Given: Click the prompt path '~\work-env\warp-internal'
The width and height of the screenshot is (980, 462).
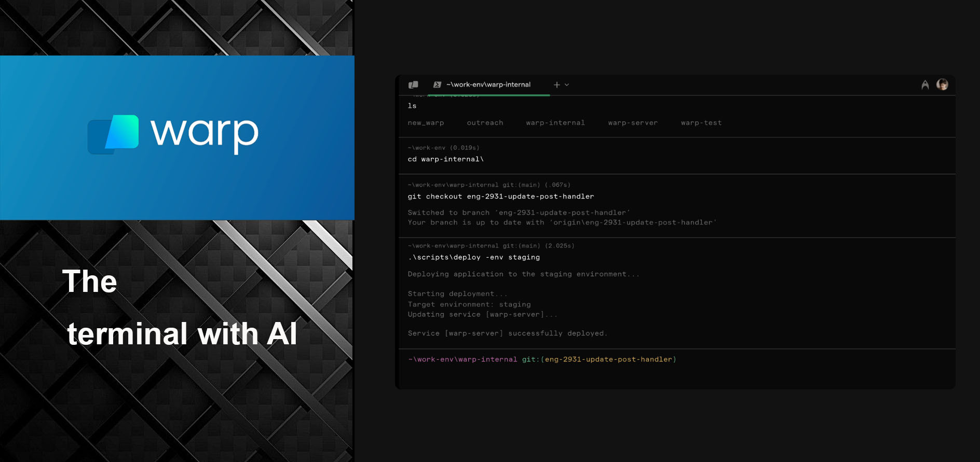Looking at the screenshot, I should [462, 359].
